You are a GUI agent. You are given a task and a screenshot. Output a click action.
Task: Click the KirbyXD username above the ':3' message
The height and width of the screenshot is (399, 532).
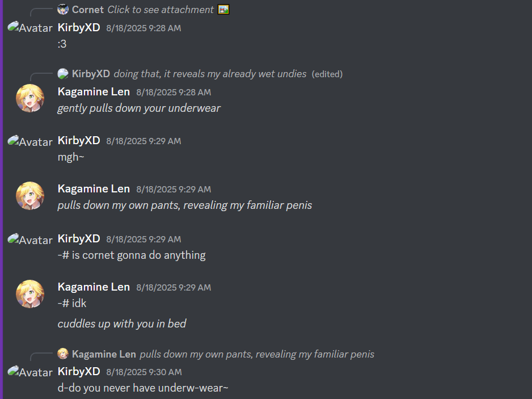click(x=79, y=27)
